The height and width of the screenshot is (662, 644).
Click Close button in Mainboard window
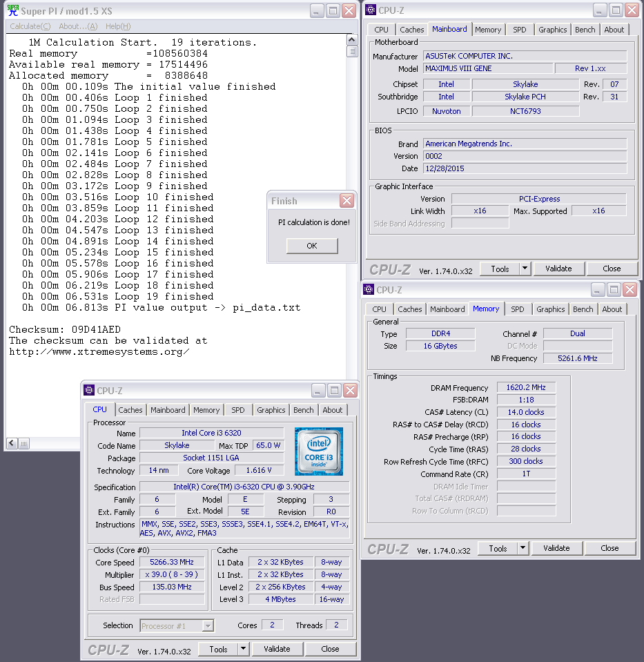(612, 269)
